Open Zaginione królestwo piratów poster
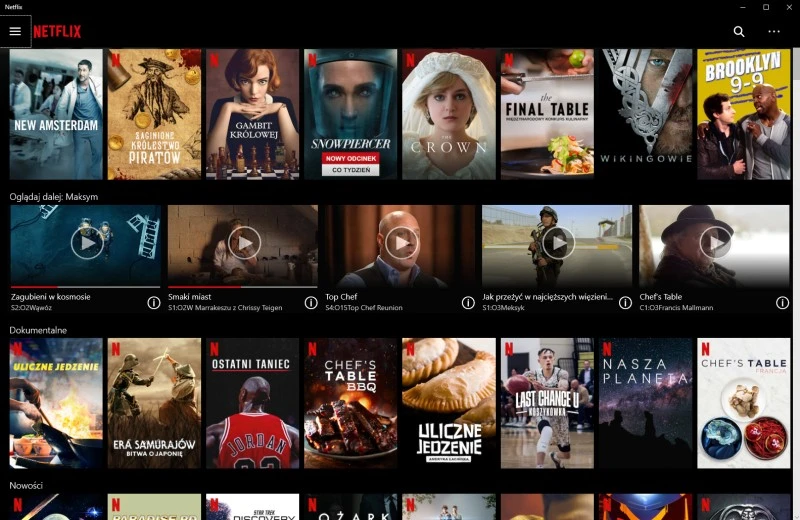 pos(154,114)
